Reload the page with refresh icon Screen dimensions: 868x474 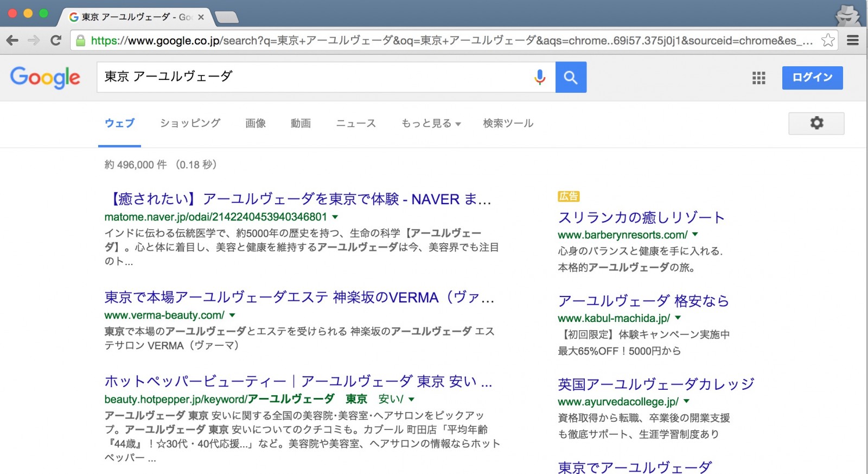pyautogui.click(x=55, y=40)
